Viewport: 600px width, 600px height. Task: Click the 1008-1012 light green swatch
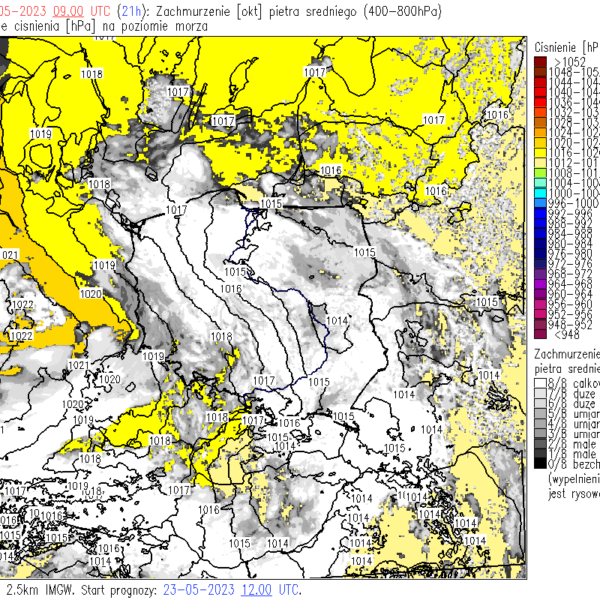[540, 173]
